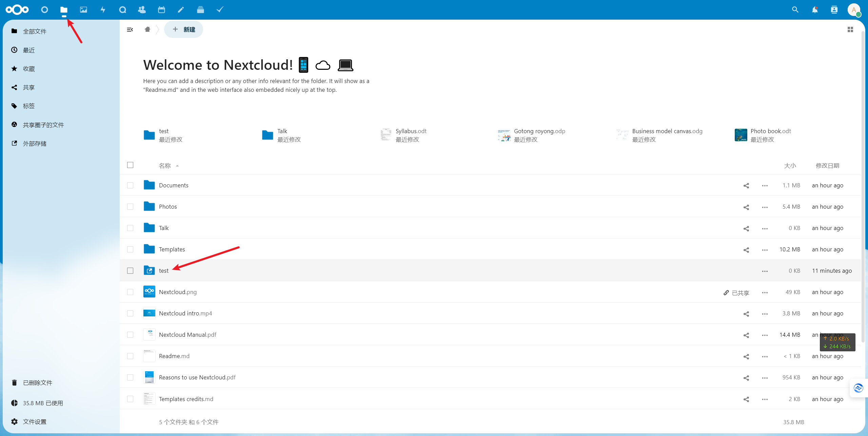Open the Calendar app icon
This screenshot has width=868, height=436.
coord(161,9)
